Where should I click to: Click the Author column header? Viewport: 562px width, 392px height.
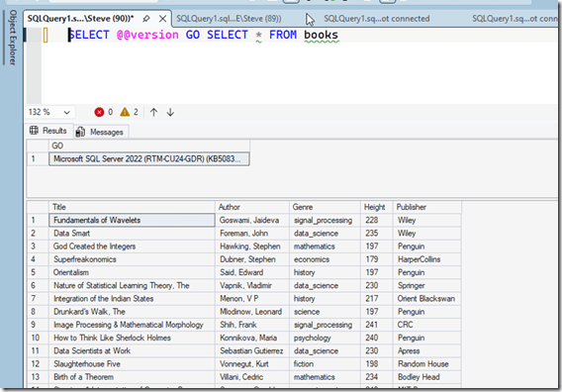pos(252,207)
